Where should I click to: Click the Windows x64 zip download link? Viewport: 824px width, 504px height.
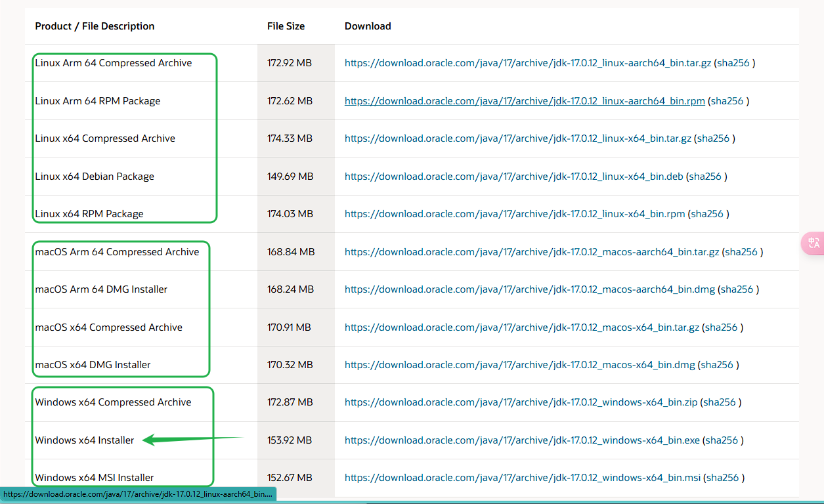click(521, 402)
